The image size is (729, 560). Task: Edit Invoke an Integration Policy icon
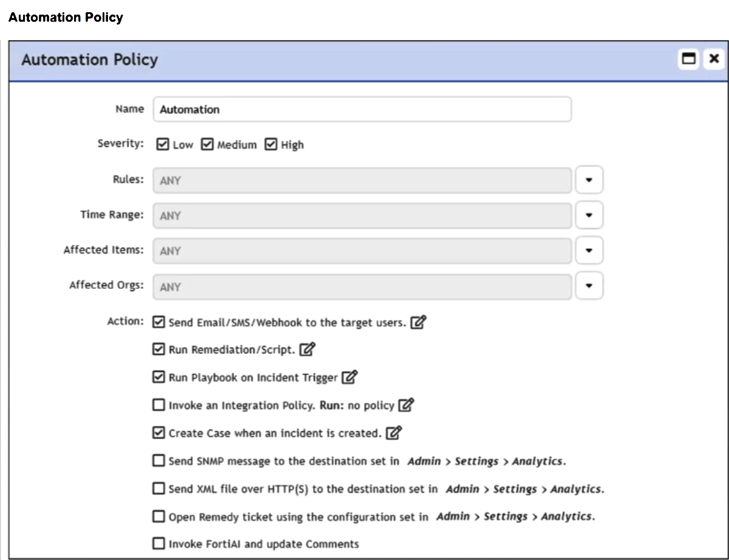pos(407,405)
